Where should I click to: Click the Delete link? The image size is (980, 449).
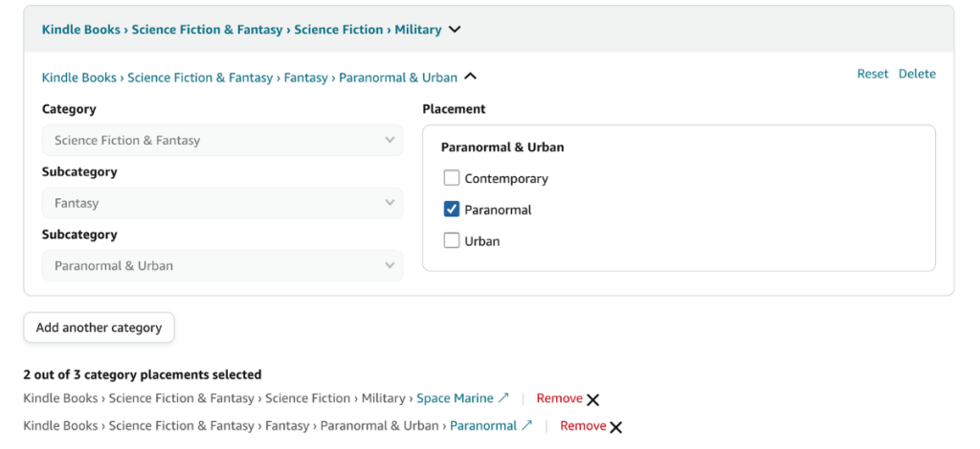[917, 74]
